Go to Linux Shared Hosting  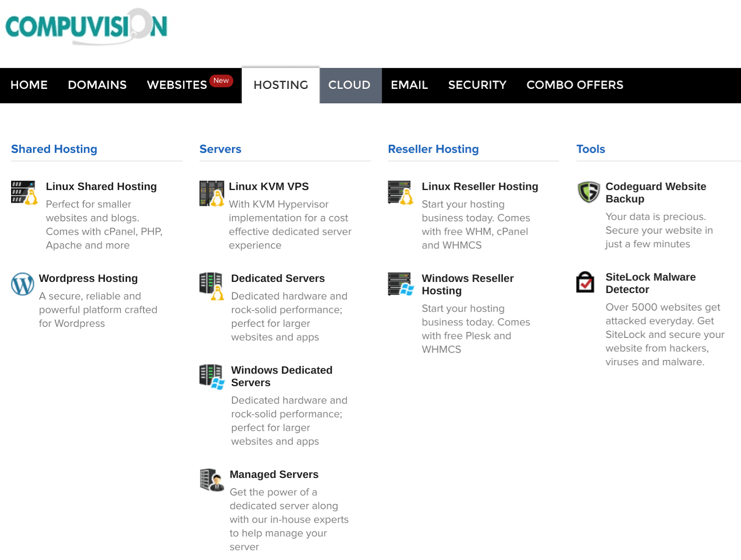coord(101,187)
